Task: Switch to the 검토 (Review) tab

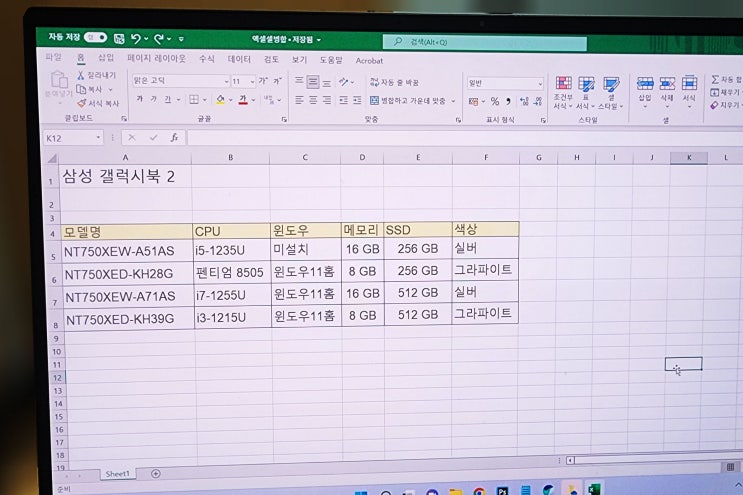Action: click(271, 60)
